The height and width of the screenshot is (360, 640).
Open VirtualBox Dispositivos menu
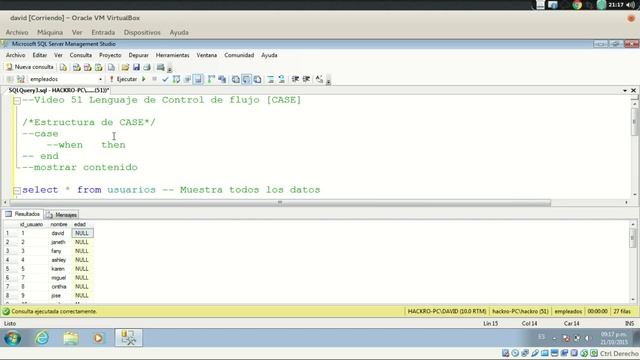[x=142, y=32]
